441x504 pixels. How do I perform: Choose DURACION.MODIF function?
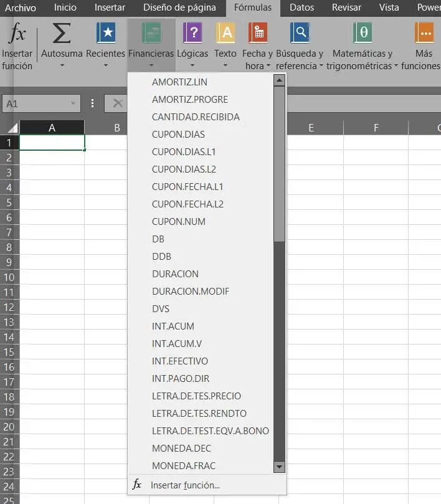(201, 291)
